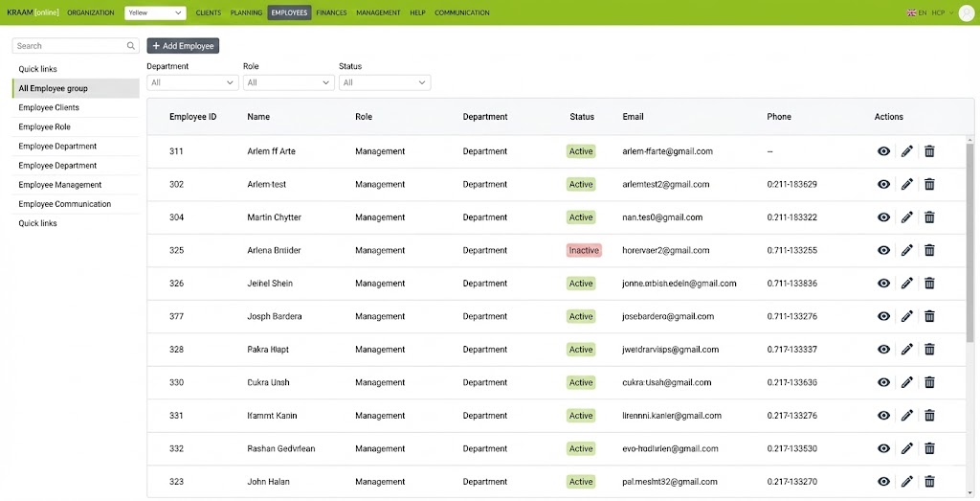Open the user avatar in top right

click(x=966, y=12)
